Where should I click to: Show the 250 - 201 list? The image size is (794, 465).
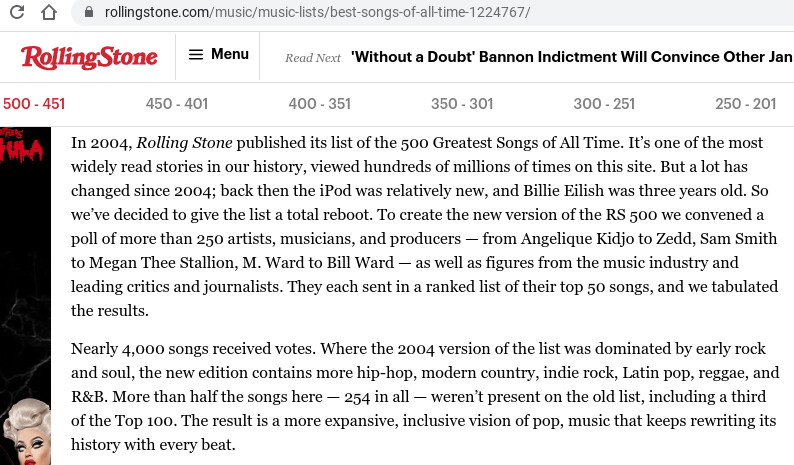click(x=745, y=104)
